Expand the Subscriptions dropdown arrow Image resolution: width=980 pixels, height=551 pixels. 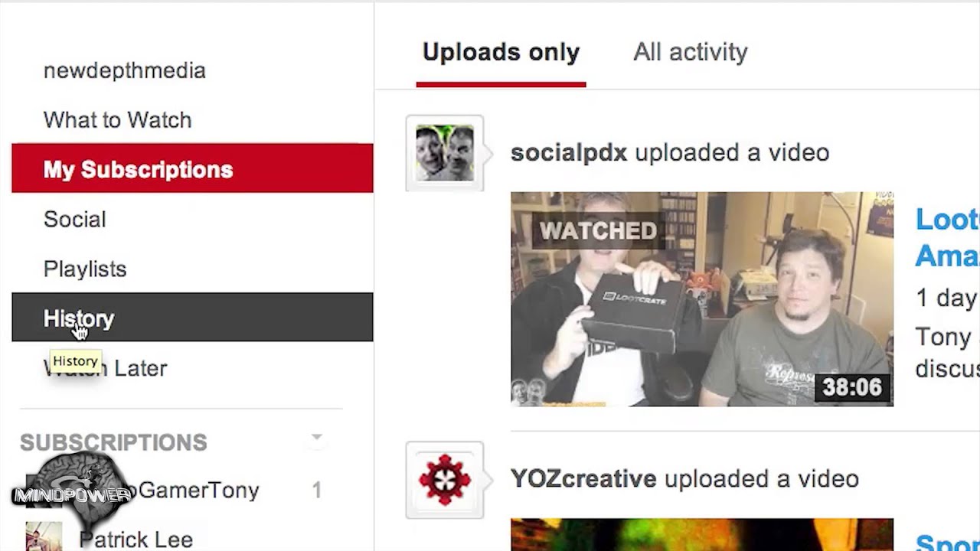coord(316,439)
